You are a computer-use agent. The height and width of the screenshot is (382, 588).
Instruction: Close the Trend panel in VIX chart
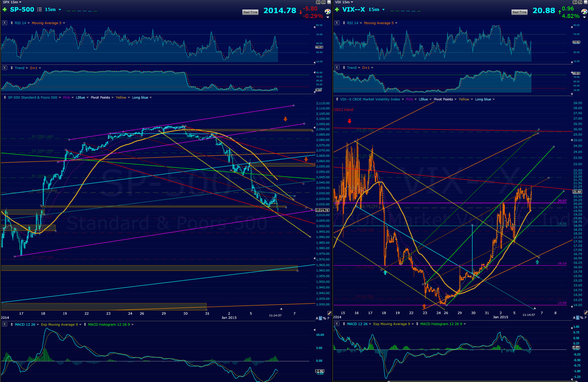337,67
